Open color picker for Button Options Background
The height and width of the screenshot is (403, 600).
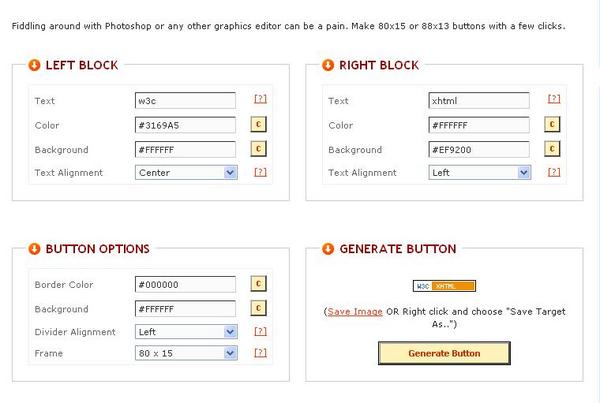[258, 308]
